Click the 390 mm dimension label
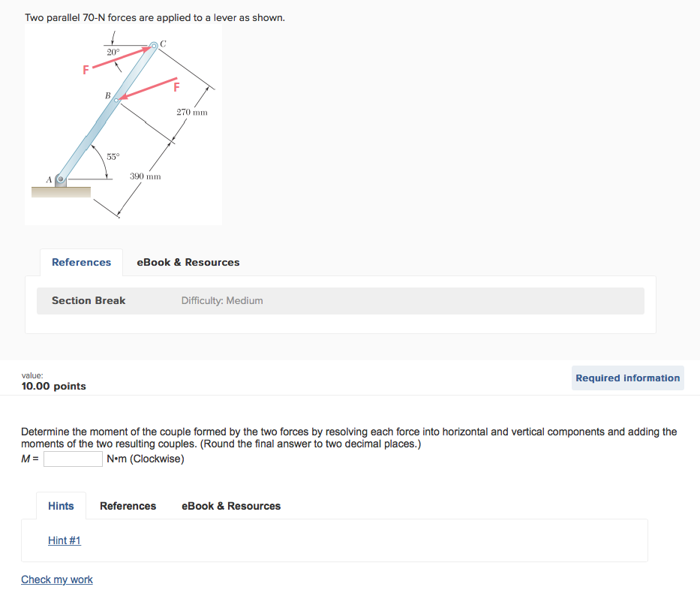Image resolution: width=700 pixels, height=593 pixels. coord(146,176)
